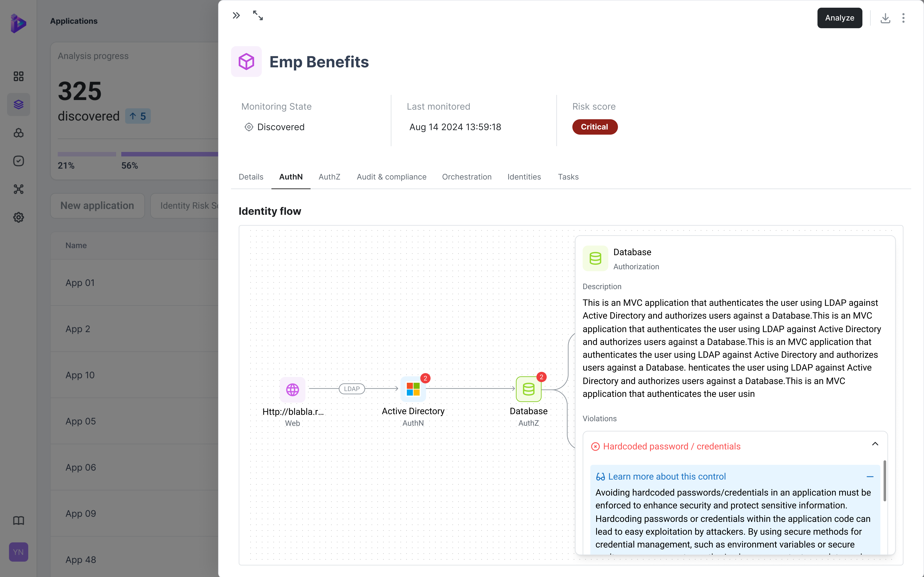This screenshot has width=924, height=577.
Task: Collapse panel with the double chevron icon
Action: (236, 16)
